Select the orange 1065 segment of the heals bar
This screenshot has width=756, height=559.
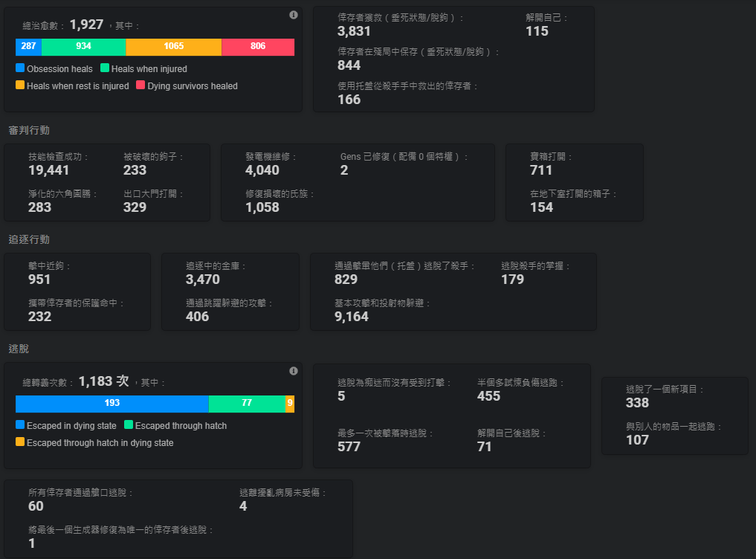point(173,47)
